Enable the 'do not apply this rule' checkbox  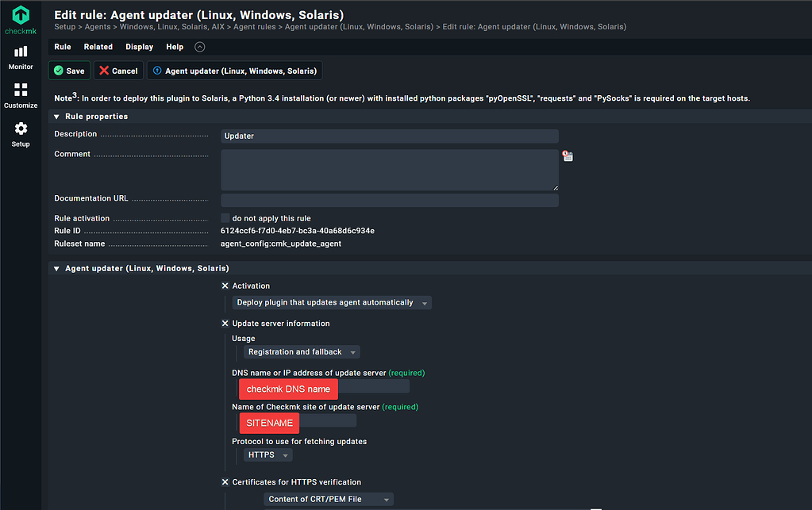point(225,218)
